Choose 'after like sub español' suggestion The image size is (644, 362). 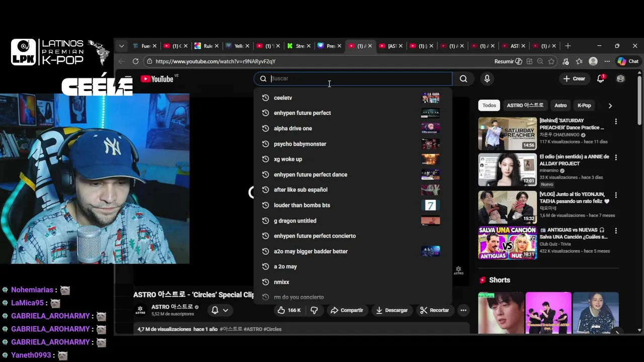click(352, 190)
